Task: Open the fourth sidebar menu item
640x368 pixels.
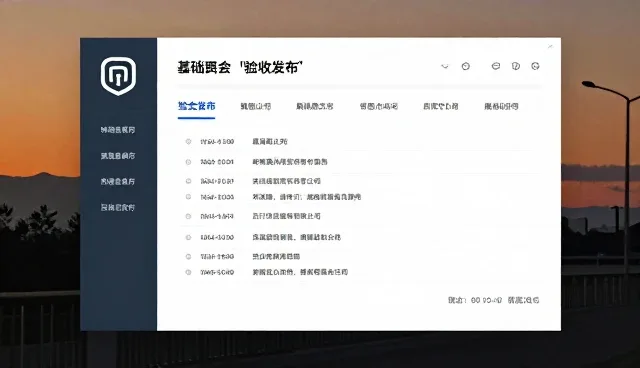Action: [118, 208]
